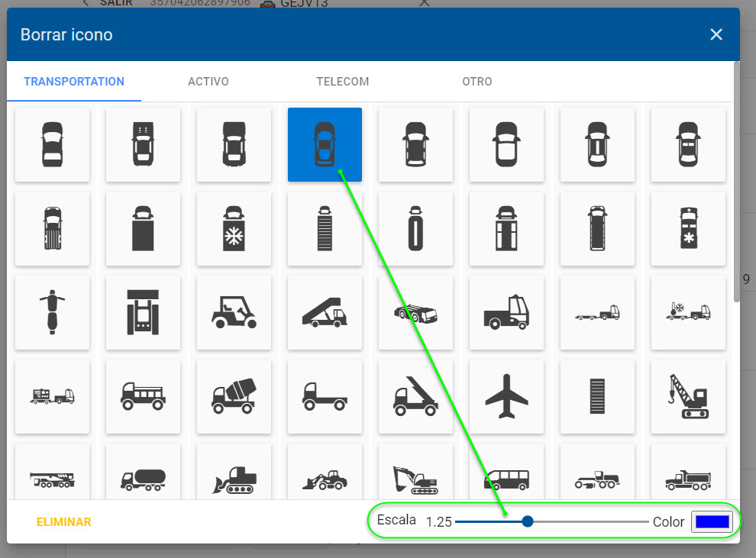Close the Borrar icono dialog
The height and width of the screenshot is (558, 756).
coord(716,34)
